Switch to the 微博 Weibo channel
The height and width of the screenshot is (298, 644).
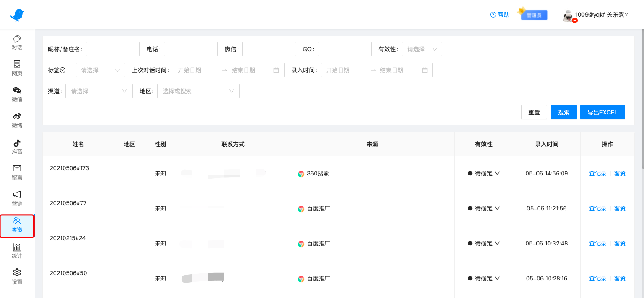pyautogui.click(x=17, y=121)
